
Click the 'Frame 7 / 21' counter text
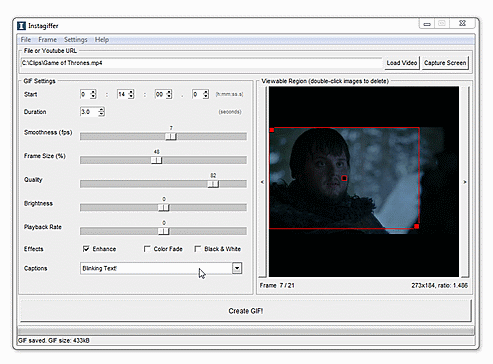coord(277,285)
